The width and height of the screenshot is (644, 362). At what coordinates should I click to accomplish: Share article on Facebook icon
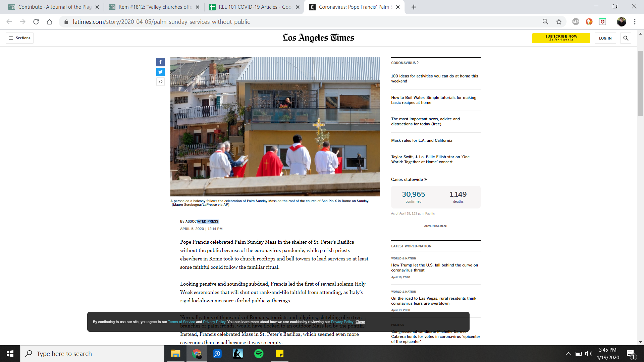[160, 62]
